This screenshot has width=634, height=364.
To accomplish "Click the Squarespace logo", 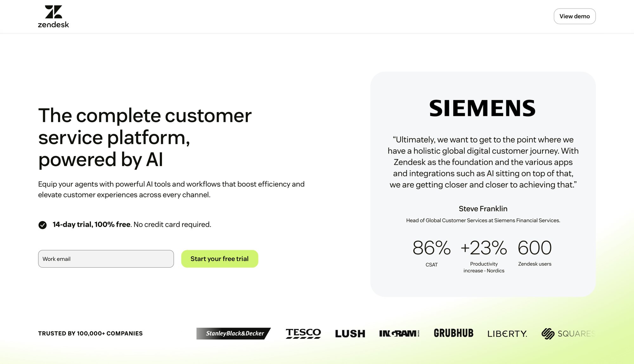I will point(568,333).
